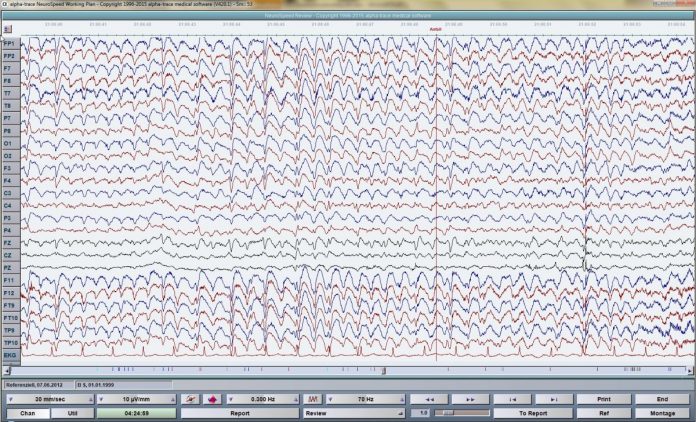696x422 pixels.
Task: Select the C4 channel label
Action: tap(11, 205)
